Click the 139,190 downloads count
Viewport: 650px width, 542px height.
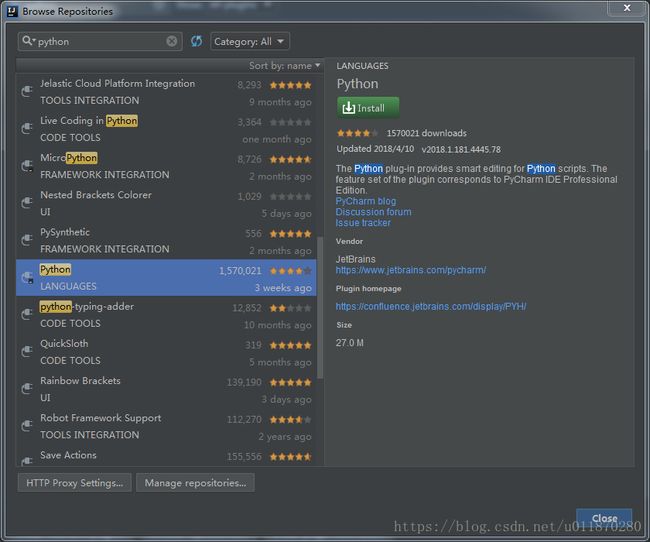pos(244,382)
